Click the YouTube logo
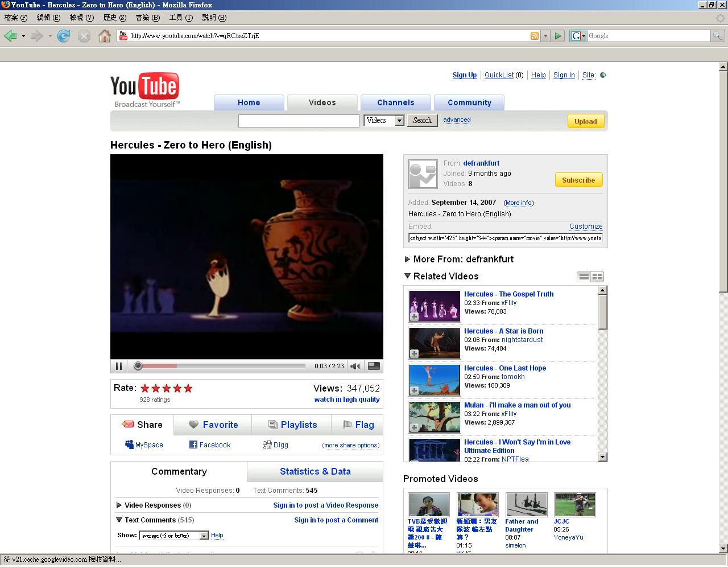 click(x=145, y=90)
